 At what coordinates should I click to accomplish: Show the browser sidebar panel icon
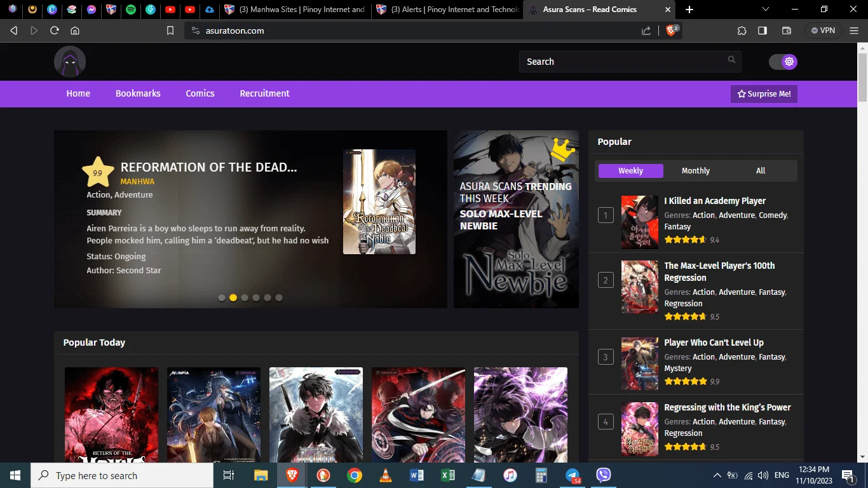coord(763,30)
